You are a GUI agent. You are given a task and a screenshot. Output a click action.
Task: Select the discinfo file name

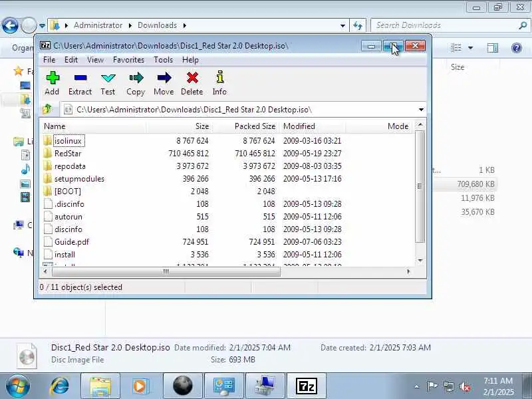[68, 229]
